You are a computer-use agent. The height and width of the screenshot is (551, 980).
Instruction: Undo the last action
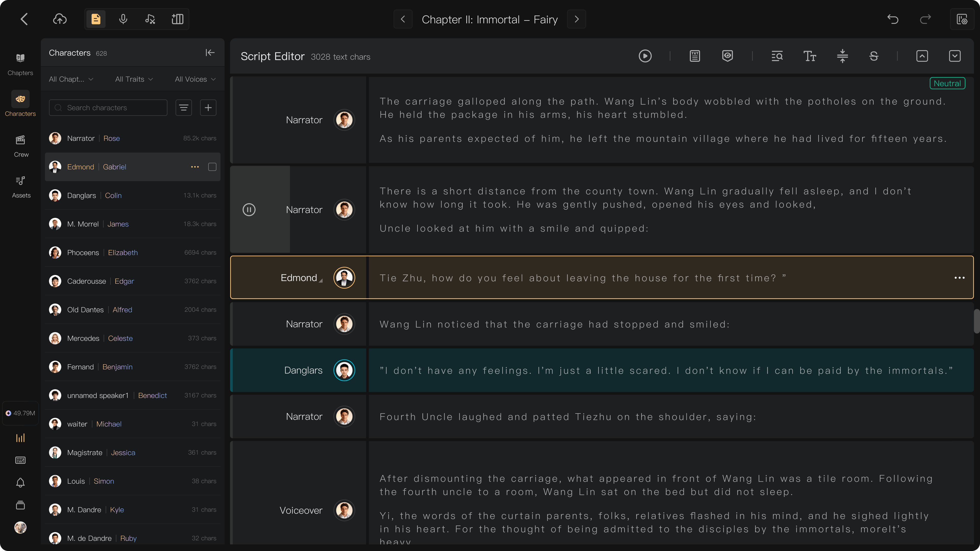pos(892,19)
